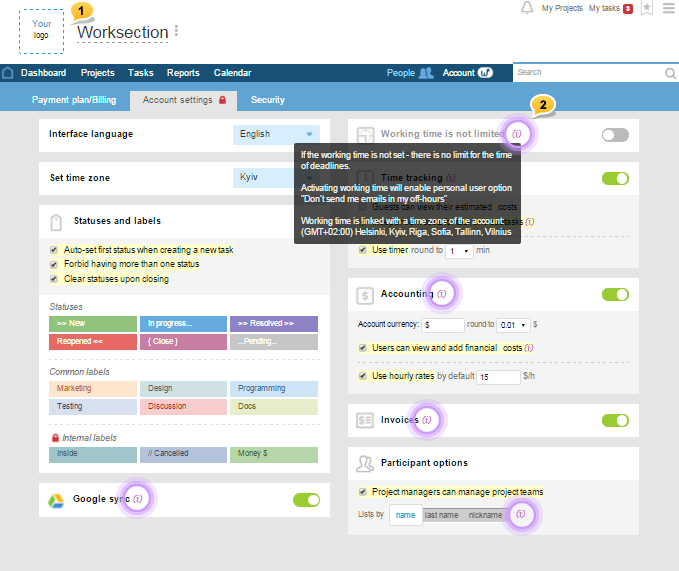Uncheck Forbid having more than one status

(x=54, y=264)
